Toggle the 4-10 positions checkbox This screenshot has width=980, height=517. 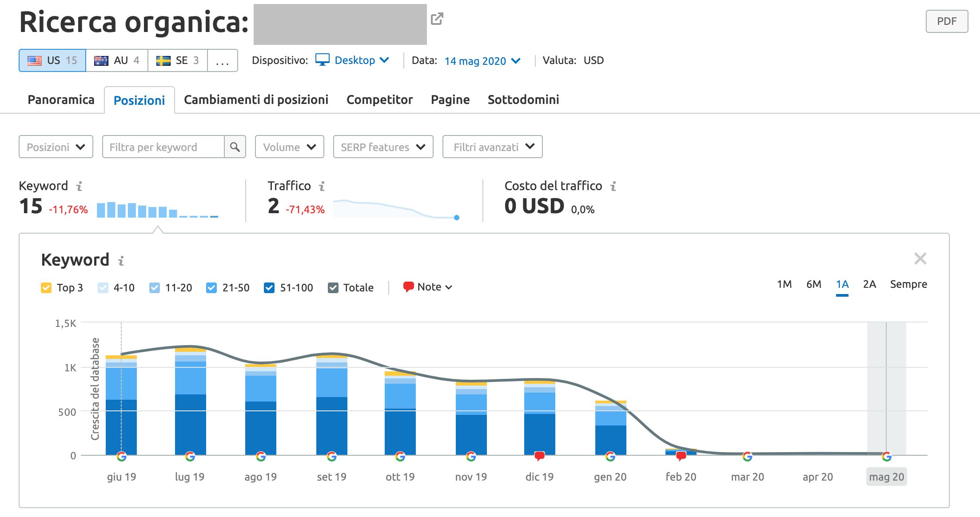click(103, 288)
